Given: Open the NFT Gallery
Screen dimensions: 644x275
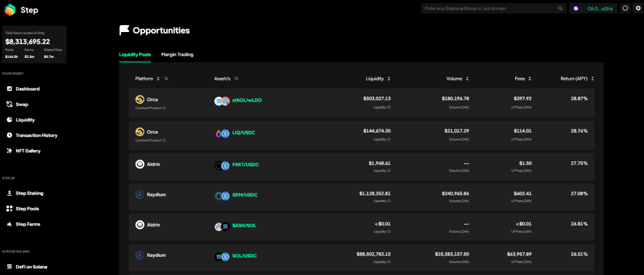Looking at the screenshot, I should (x=23, y=151).
